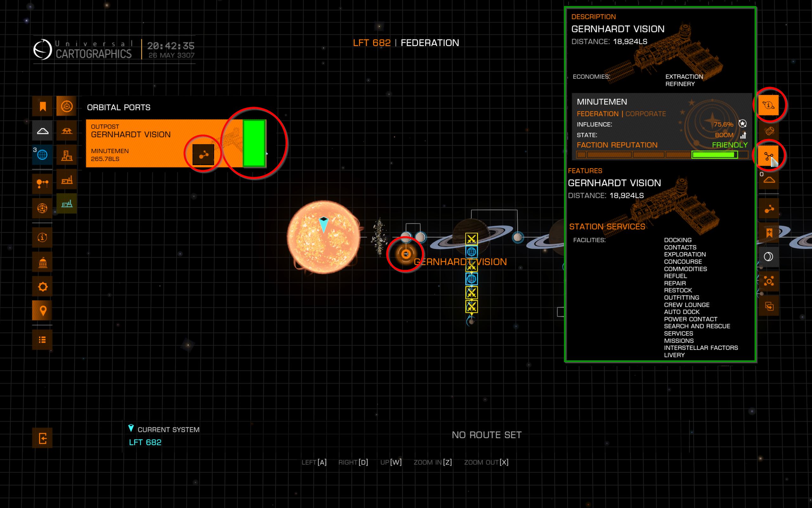Click the BOOM state value
Viewport: 812px width, 508px height.
click(x=724, y=135)
